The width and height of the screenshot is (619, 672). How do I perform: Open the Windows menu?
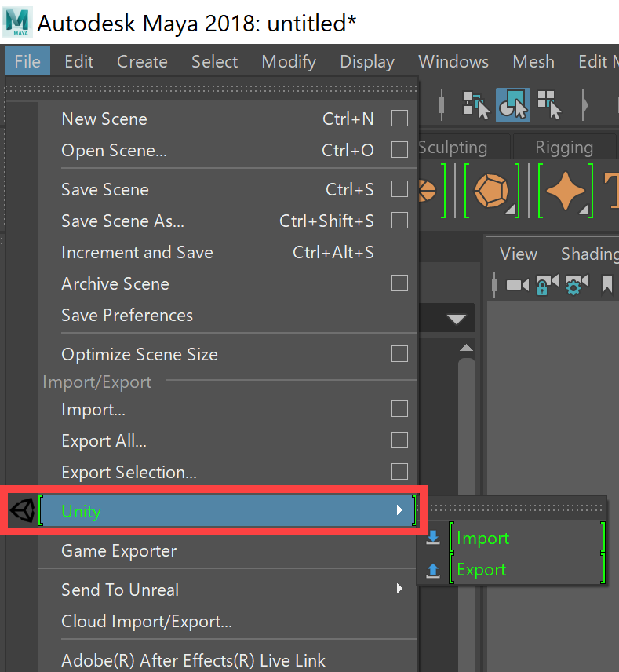coord(453,62)
